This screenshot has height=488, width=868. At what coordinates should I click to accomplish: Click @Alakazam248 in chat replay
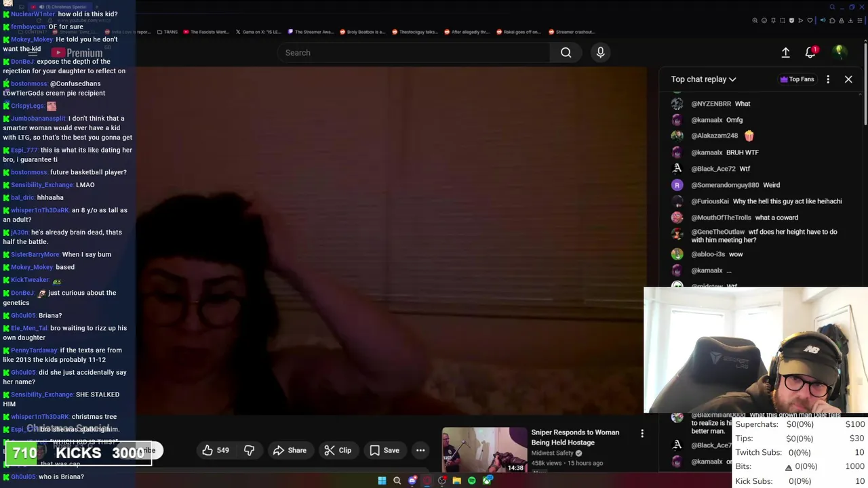point(714,136)
